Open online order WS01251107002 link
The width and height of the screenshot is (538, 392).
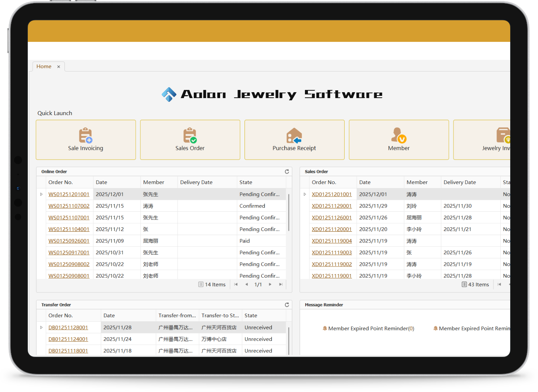[69, 206]
